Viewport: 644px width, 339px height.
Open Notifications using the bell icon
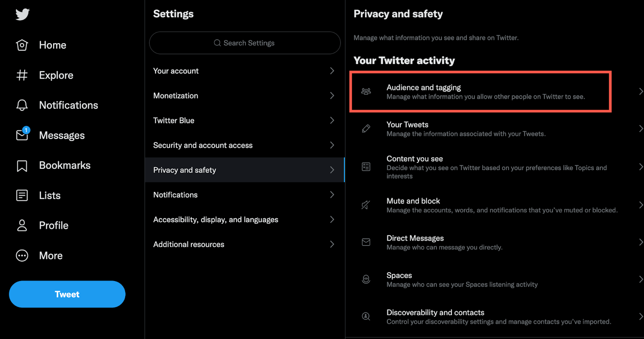coord(22,105)
